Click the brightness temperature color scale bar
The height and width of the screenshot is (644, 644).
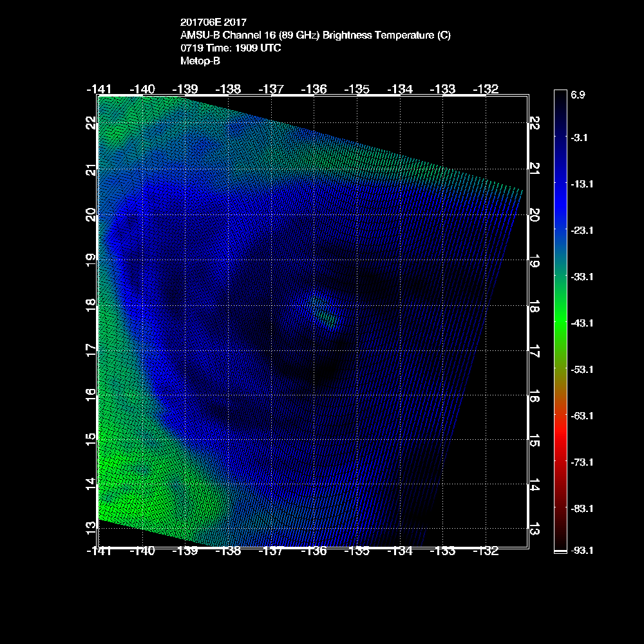[561, 321]
